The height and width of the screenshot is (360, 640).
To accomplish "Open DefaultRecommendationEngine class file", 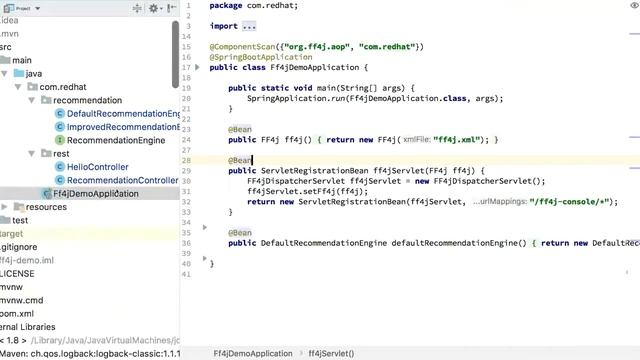I will (123, 113).
